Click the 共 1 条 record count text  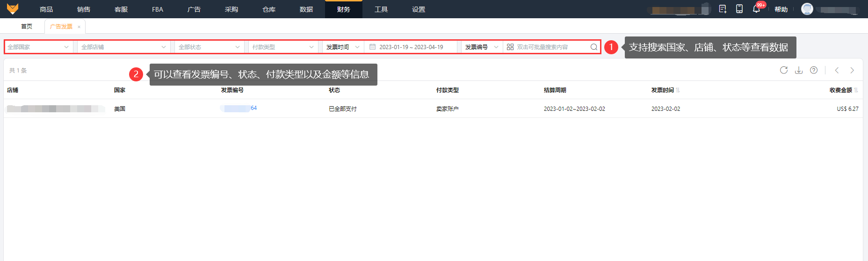pyautogui.click(x=18, y=71)
